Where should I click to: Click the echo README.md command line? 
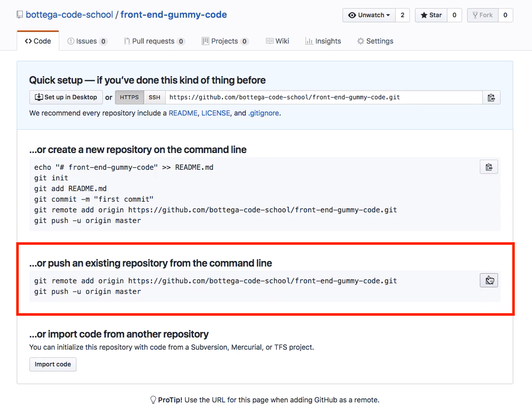pos(124,167)
